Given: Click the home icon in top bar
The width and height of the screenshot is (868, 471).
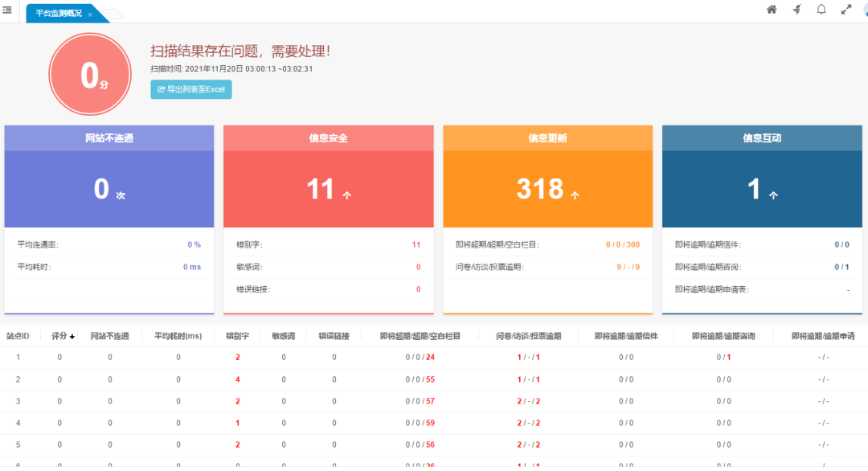Looking at the screenshot, I should tap(772, 10).
